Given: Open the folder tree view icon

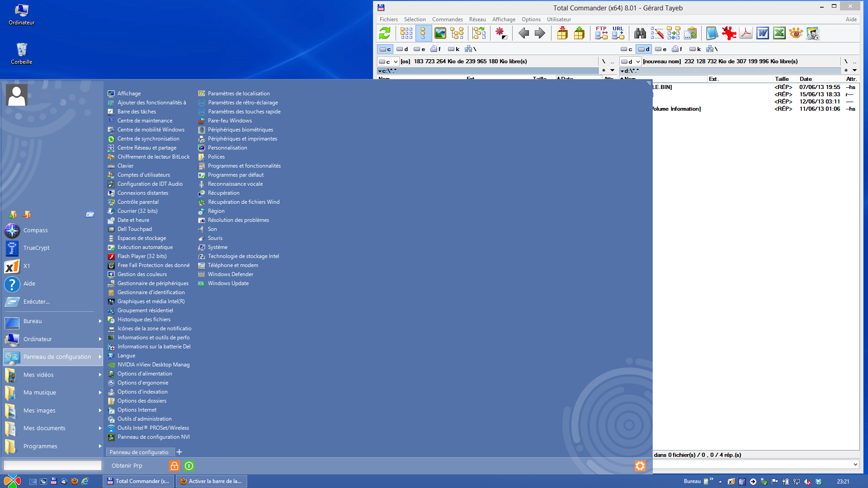Looking at the screenshot, I should tap(457, 33).
